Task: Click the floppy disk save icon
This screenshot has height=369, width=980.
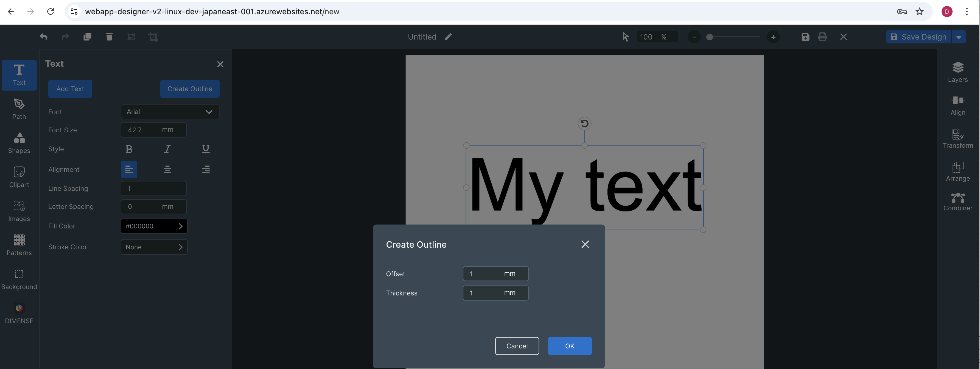Action: (805, 37)
